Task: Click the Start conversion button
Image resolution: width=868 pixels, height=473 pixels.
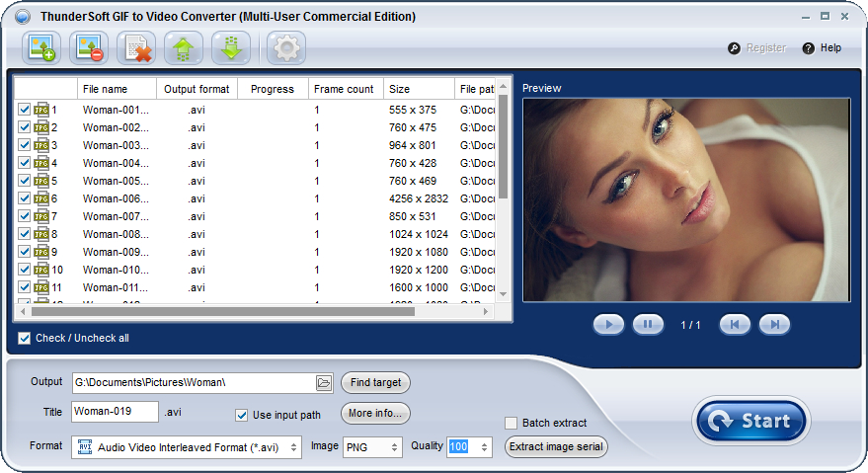Action: point(750,422)
